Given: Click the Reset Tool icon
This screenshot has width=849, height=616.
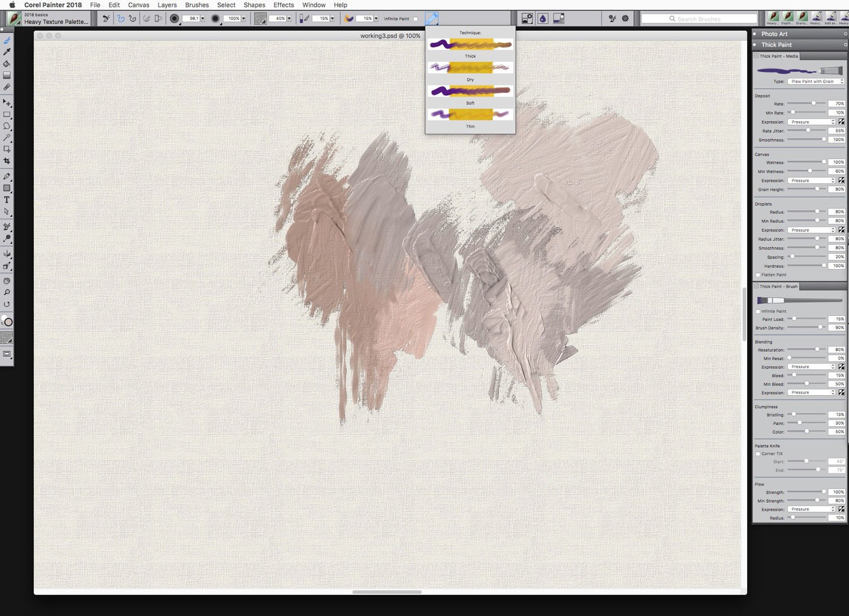Looking at the screenshot, I should pos(106,19).
